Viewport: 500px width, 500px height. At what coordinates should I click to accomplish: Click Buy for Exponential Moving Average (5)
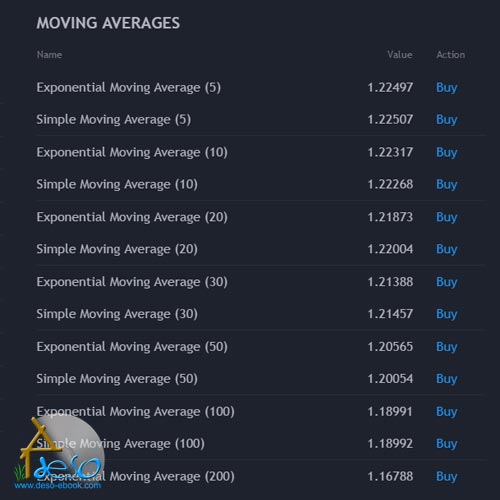click(x=446, y=88)
